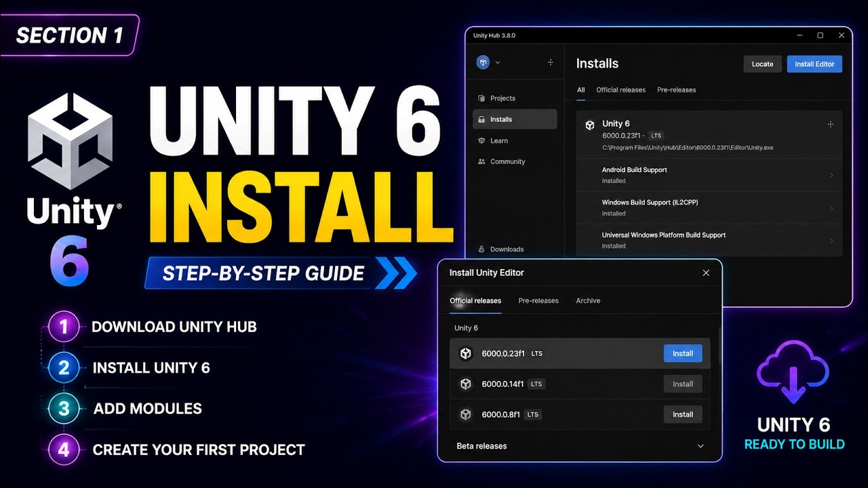Expand the Beta releases section
The width and height of the screenshot is (868, 488).
701,446
